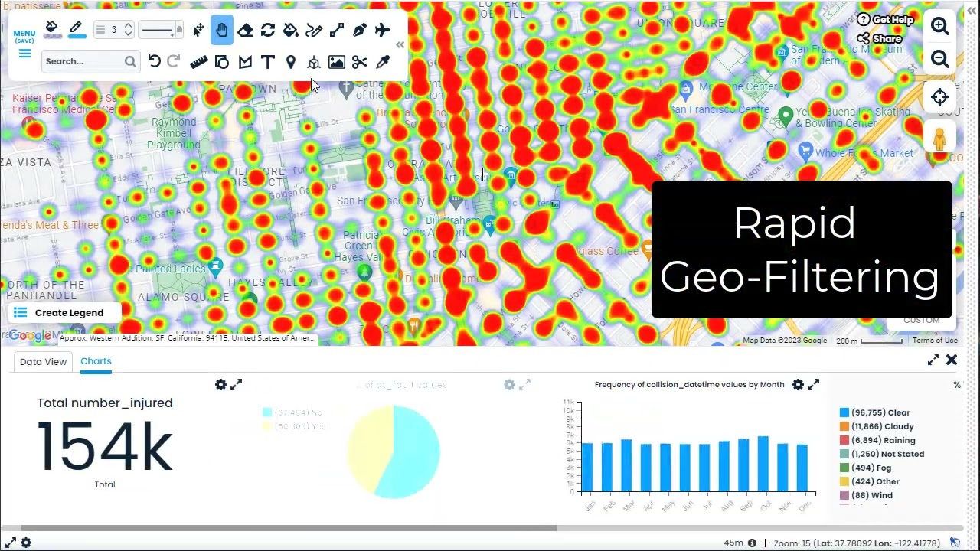The width and height of the screenshot is (980, 551).
Task: Click the Share button
Action: tap(880, 38)
